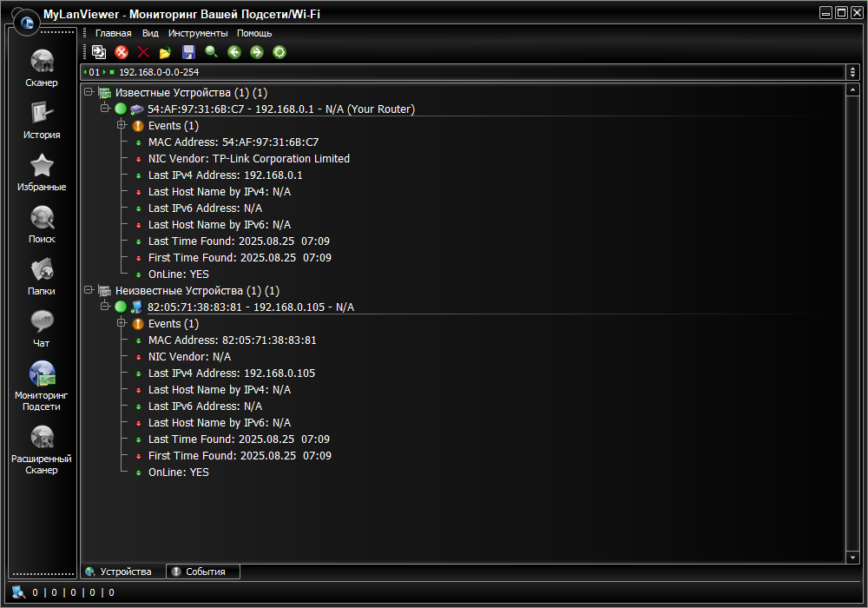Select "Last IPv4 Address: 192.168.0.105" row
The width and height of the screenshot is (868, 608).
(232, 373)
